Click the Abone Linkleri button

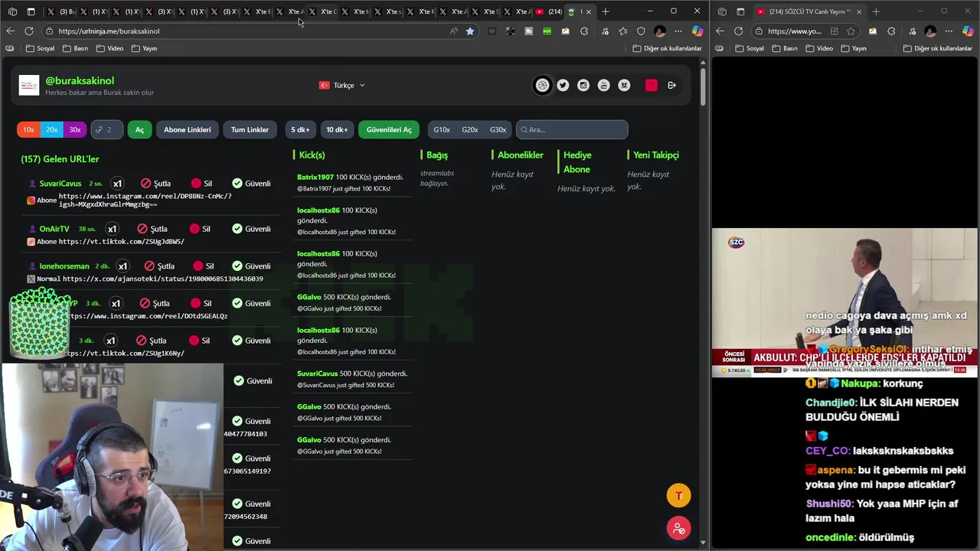click(x=187, y=129)
